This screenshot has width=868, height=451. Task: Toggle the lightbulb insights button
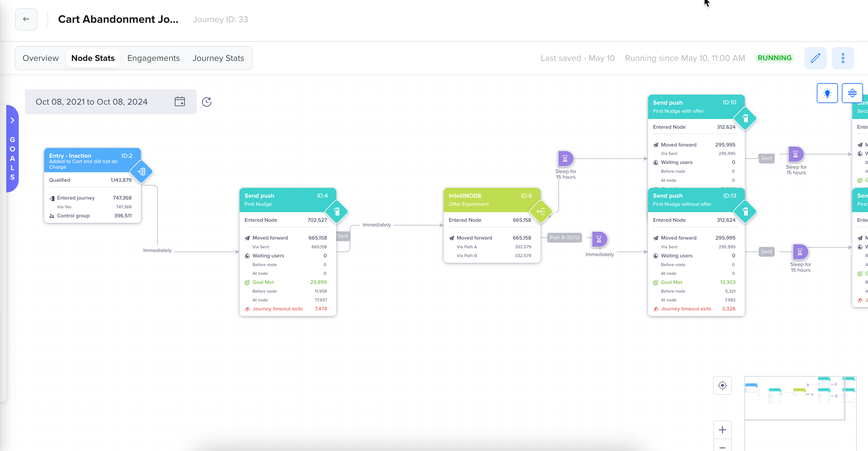pyautogui.click(x=827, y=93)
